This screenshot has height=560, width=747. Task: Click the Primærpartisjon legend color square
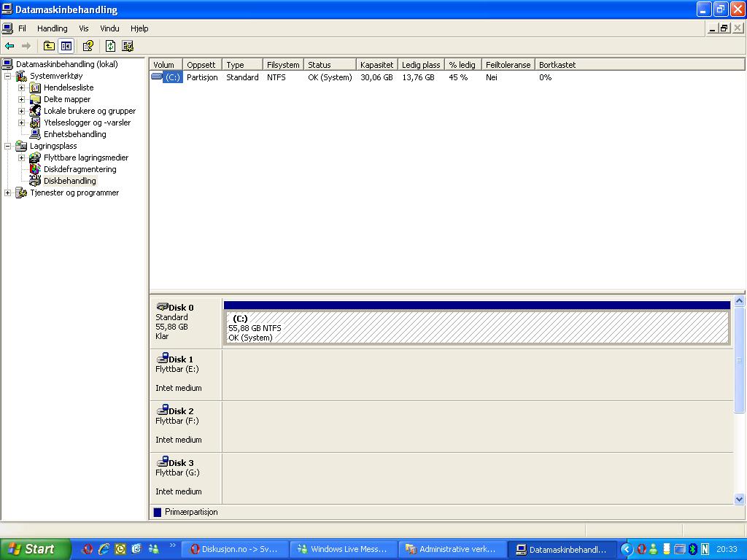[x=158, y=513]
